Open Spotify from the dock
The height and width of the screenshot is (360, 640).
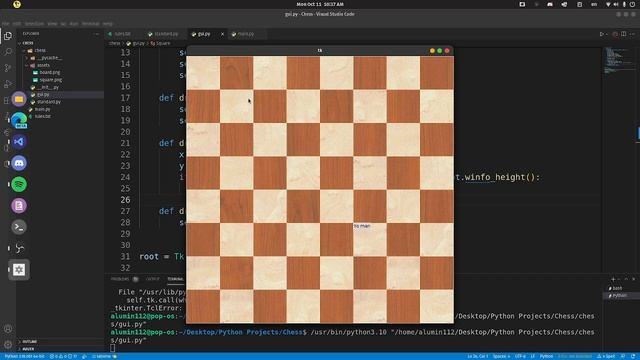click(x=19, y=184)
